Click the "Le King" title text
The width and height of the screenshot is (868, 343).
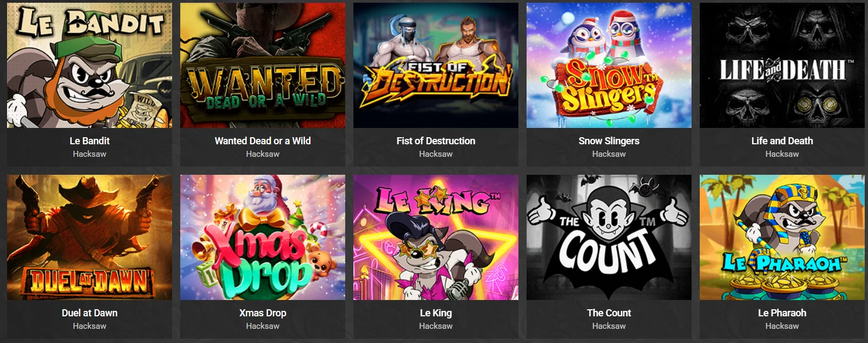(x=436, y=313)
